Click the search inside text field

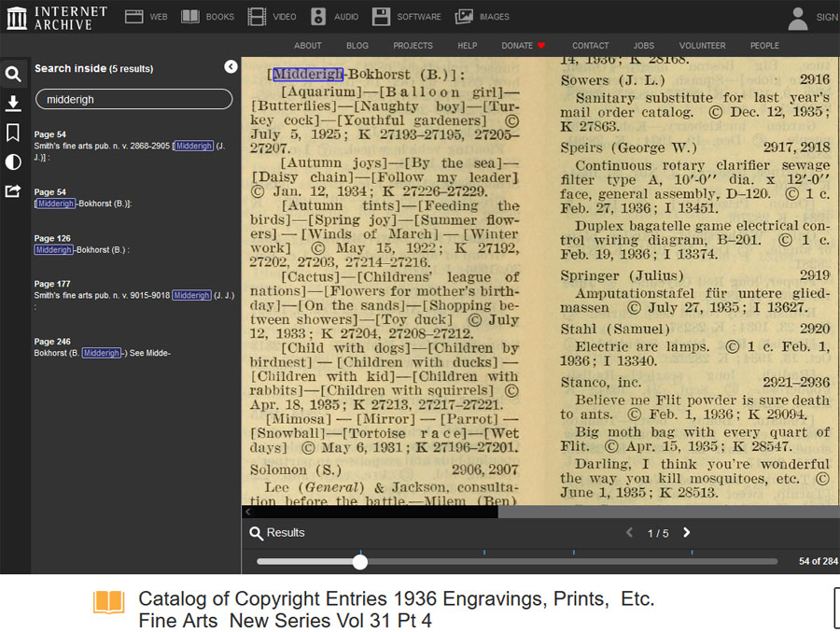coord(133,99)
